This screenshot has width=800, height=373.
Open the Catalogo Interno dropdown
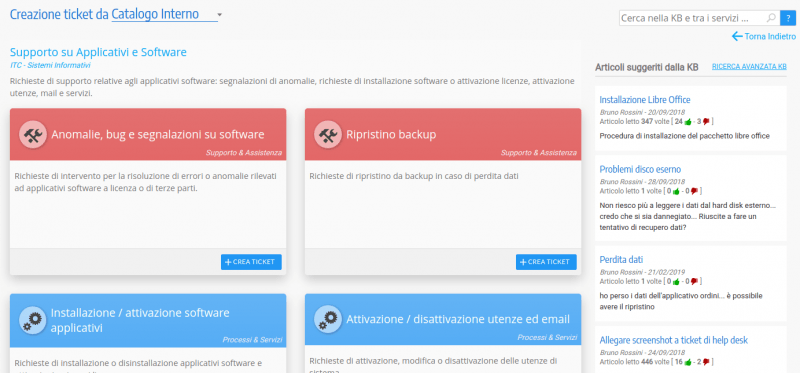[x=167, y=15]
